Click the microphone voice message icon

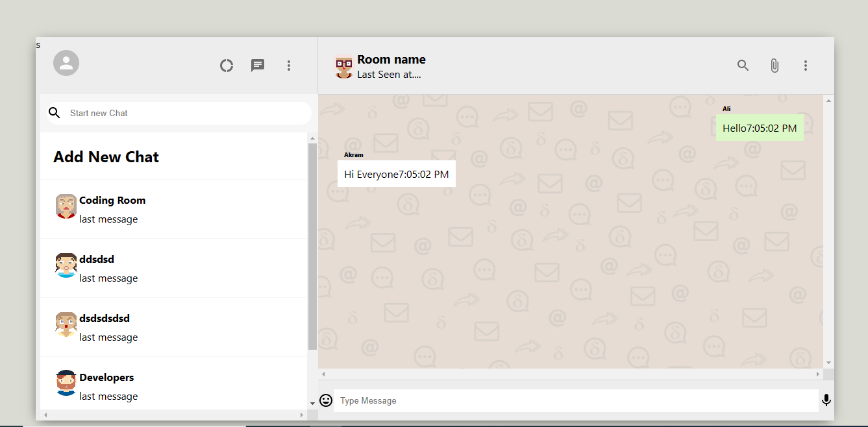[826, 400]
